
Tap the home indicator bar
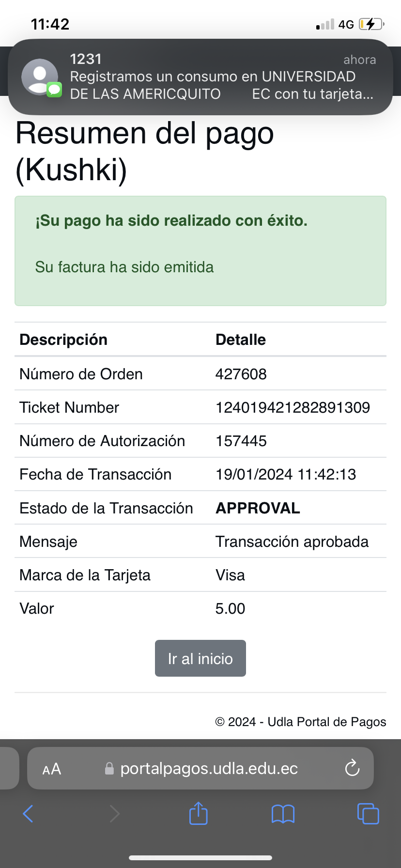click(x=200, y=858)
